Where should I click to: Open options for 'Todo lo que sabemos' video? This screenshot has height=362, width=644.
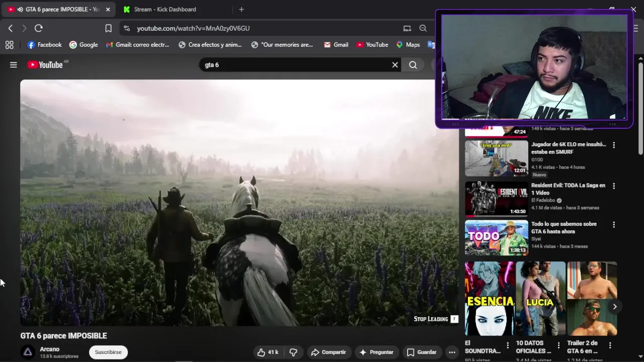click(613, 225)
